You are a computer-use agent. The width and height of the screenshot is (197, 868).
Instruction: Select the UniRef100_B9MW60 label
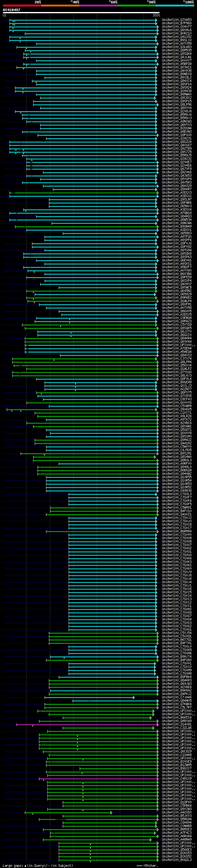click(177, 94)
